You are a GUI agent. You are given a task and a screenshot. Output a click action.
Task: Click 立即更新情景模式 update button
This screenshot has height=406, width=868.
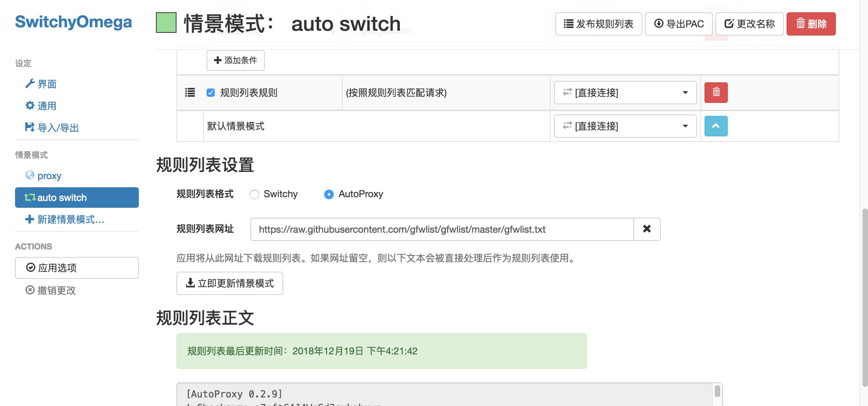(229, 283)
